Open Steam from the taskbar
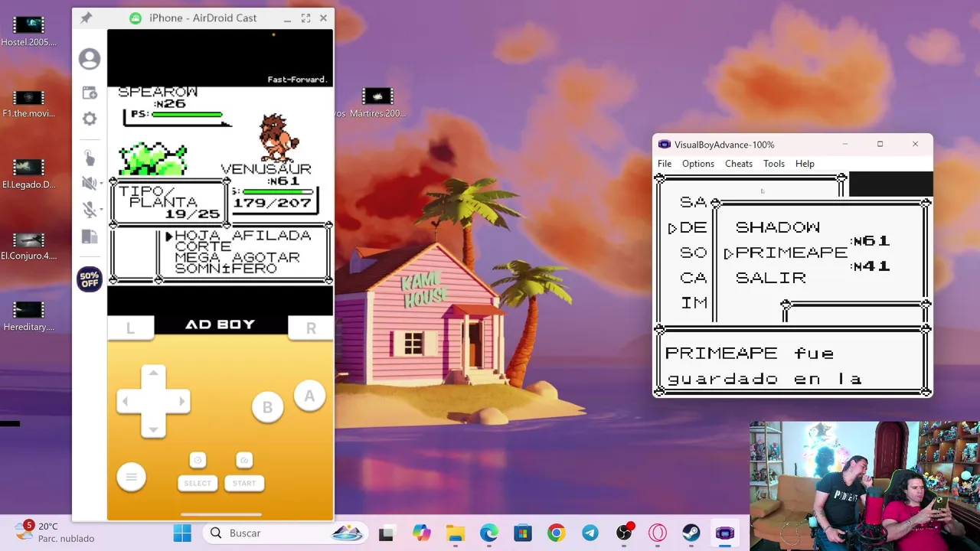This screenshot has width=980, height=551. click(691, 533)
